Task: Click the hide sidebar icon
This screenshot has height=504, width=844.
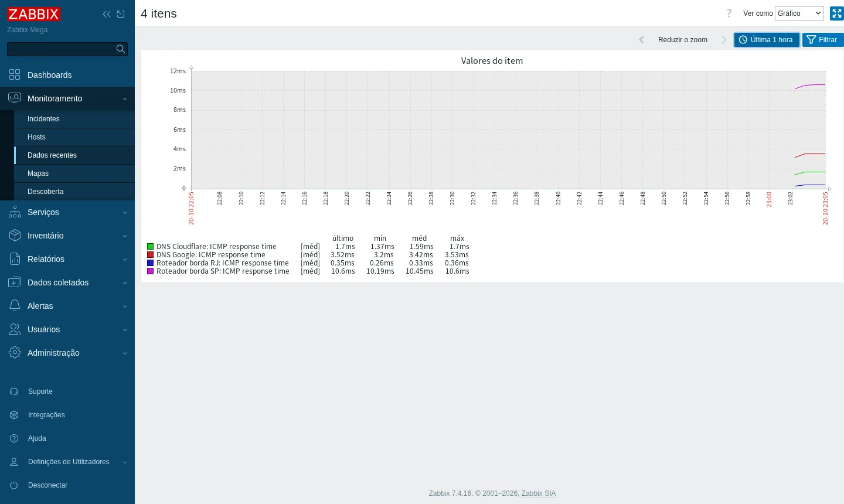Action: [121, 14]
